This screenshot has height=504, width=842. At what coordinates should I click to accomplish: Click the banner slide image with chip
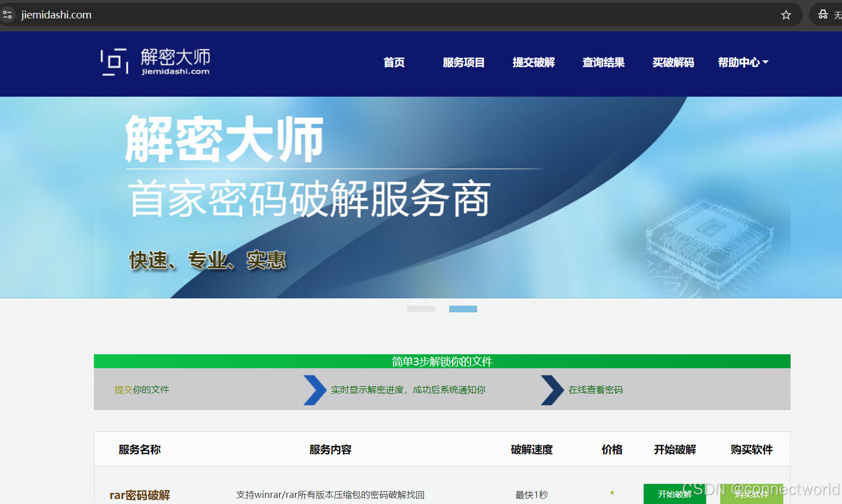coord(421,197)
